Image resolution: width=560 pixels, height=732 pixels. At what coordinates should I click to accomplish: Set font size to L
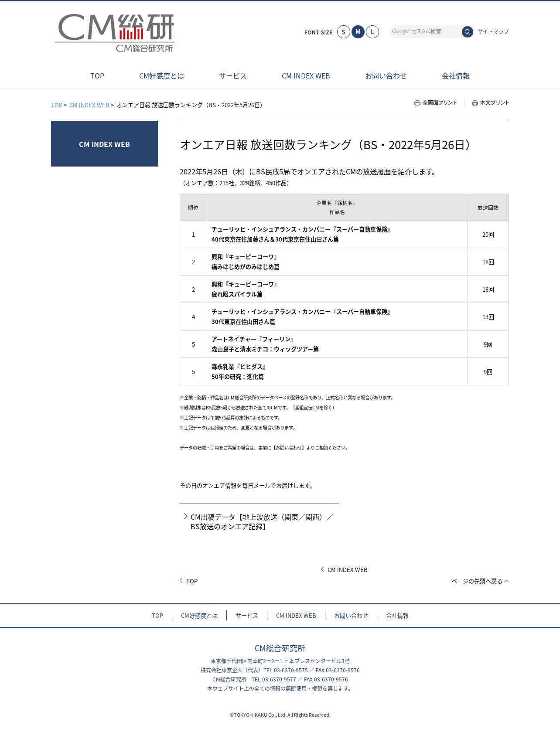point(372,32)
